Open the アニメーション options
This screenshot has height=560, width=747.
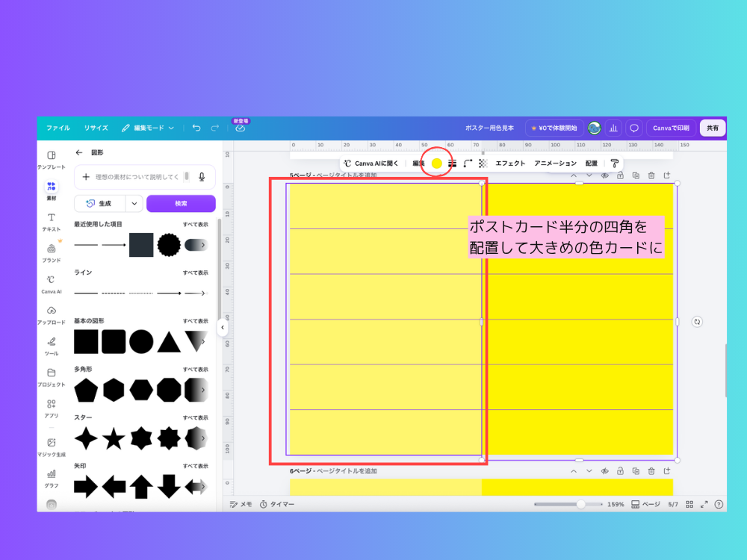[556, 164]
